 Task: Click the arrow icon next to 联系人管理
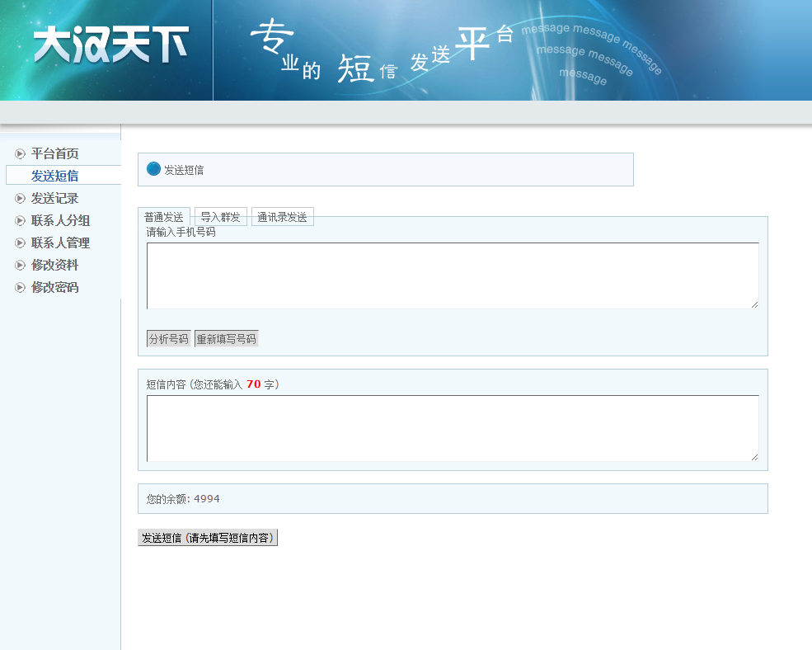pos(21,243)
